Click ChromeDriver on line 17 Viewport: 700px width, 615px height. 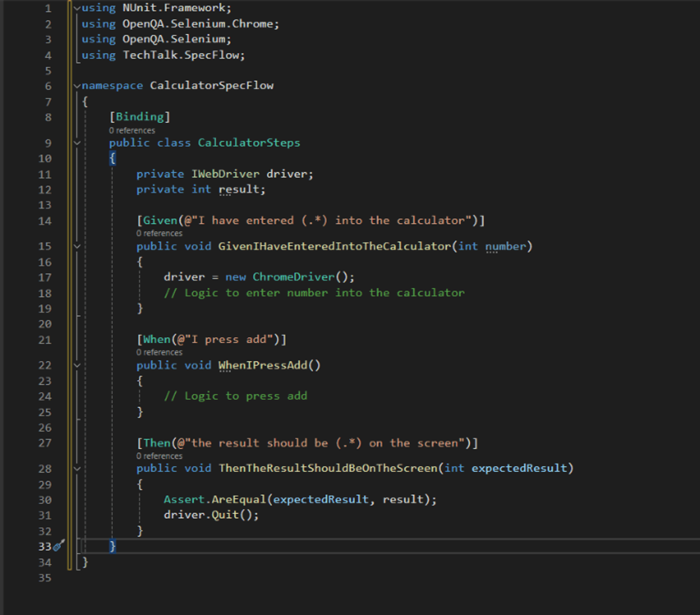pyautogui.click(x=293, y=277)
